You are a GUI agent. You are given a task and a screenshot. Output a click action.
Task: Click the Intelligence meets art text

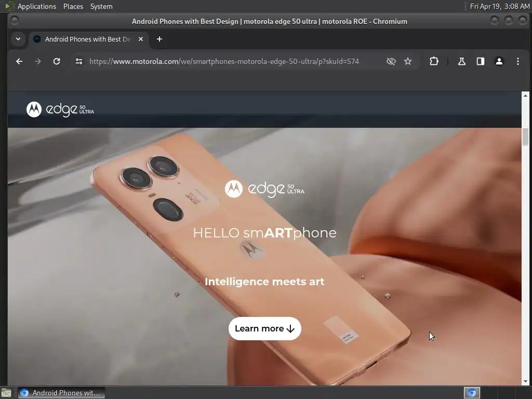264,282
